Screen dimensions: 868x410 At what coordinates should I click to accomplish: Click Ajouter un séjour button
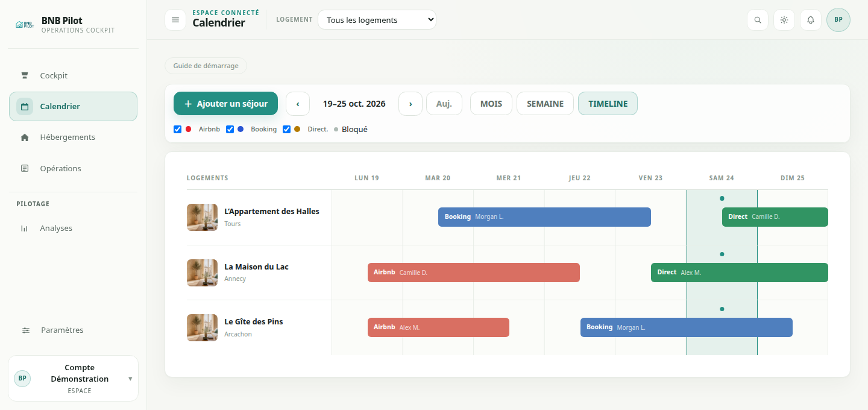[x=225, y=104]
